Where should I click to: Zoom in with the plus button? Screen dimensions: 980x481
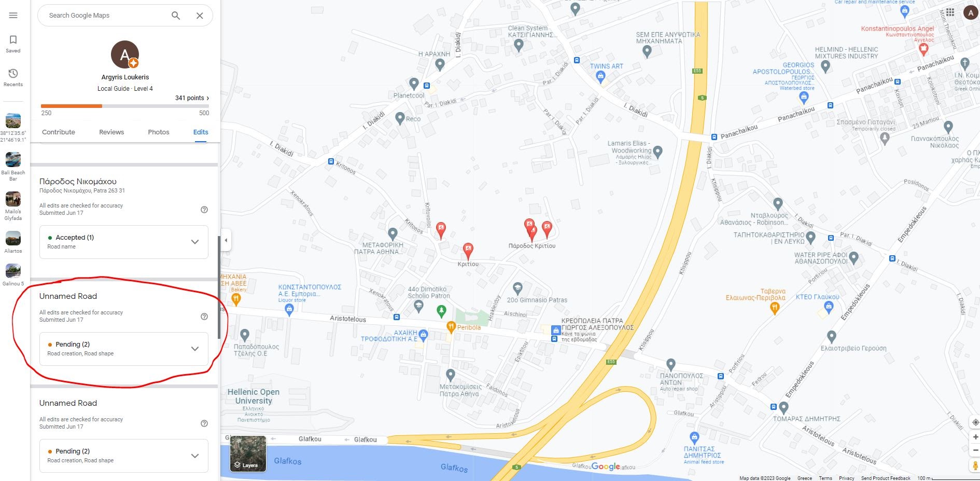[975, 437]
